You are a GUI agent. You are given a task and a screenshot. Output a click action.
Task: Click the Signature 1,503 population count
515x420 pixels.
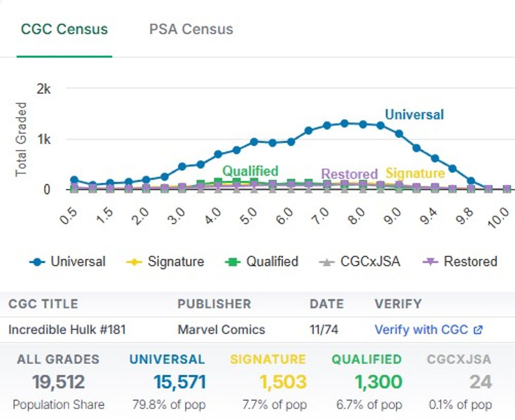pos(283,382)
